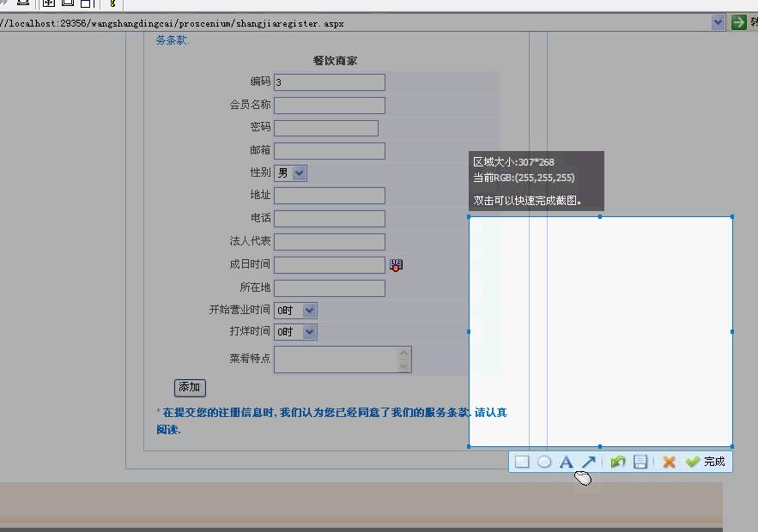Viewport: 758px width, 532px height.
Task: Click the 餐饮商家 form heading
Action: tap(335, 60)
